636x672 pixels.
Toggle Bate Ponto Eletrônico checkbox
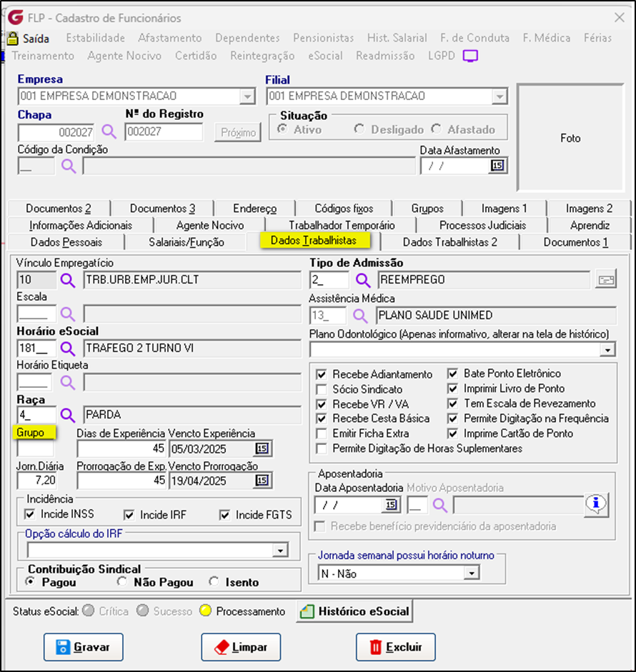pos(452,373)
